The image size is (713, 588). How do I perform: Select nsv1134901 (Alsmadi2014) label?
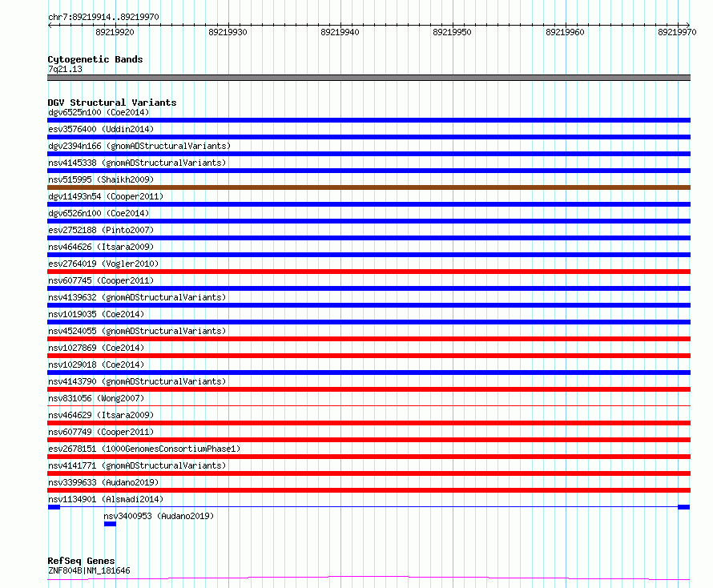106,499
